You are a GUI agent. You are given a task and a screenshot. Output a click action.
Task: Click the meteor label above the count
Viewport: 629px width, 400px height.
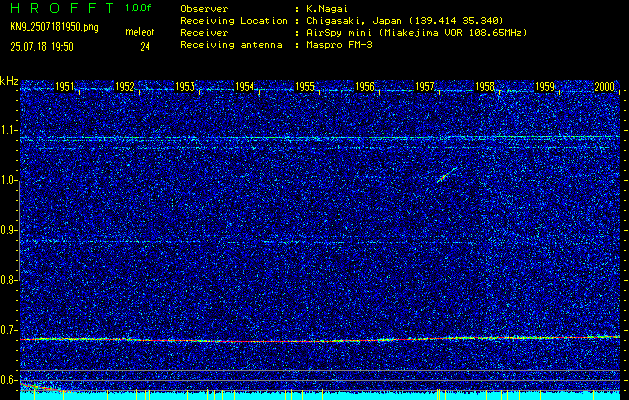click(140, 32)
